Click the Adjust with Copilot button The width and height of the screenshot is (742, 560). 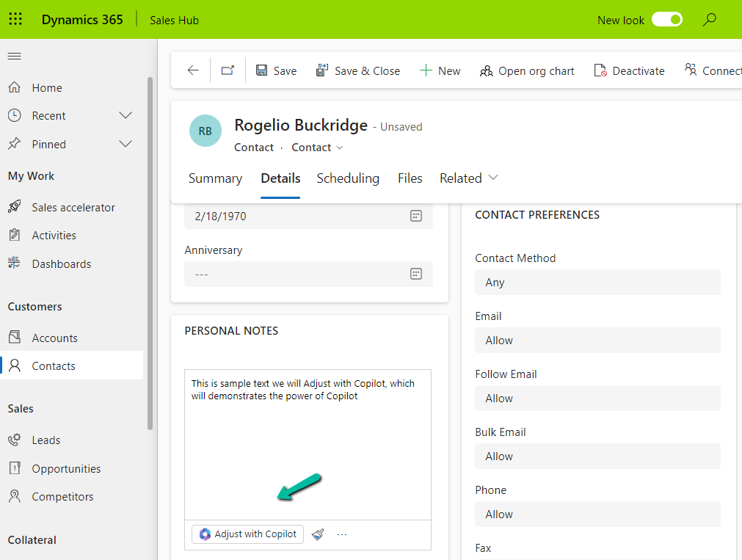pyautogui.click(x=248, y=534)
